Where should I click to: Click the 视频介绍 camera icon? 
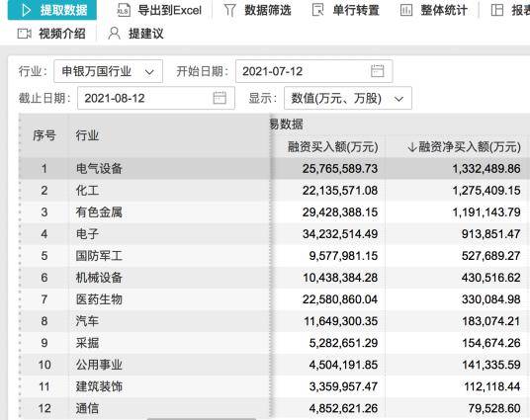click(x=25, y=34)
